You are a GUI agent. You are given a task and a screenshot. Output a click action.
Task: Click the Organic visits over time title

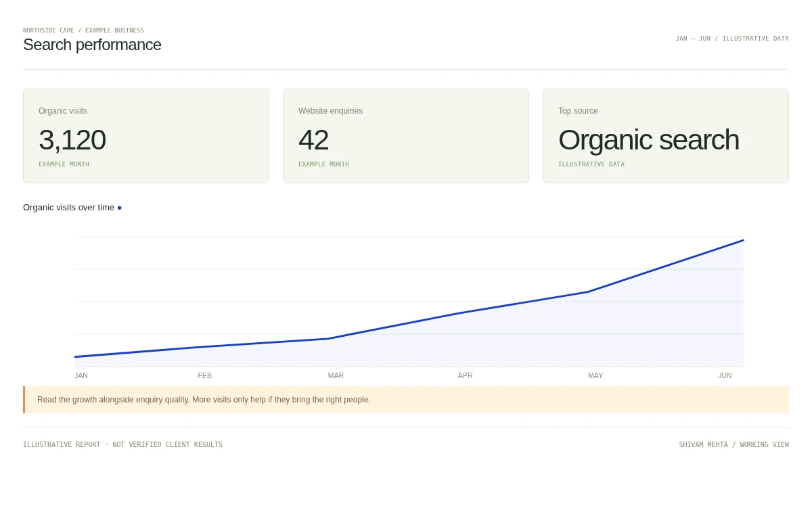click(68, 208)
